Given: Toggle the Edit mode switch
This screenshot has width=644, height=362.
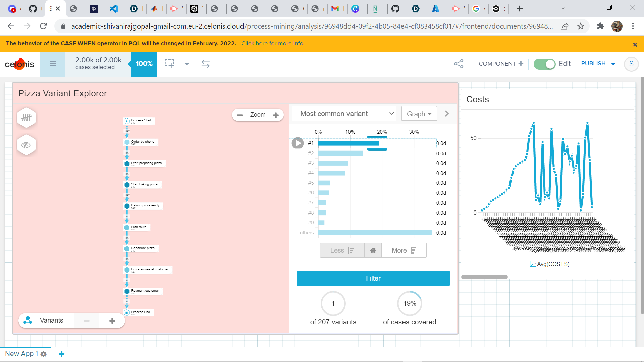Looking at the screenshot, I should pyautogui.click(x=544, y=64).
